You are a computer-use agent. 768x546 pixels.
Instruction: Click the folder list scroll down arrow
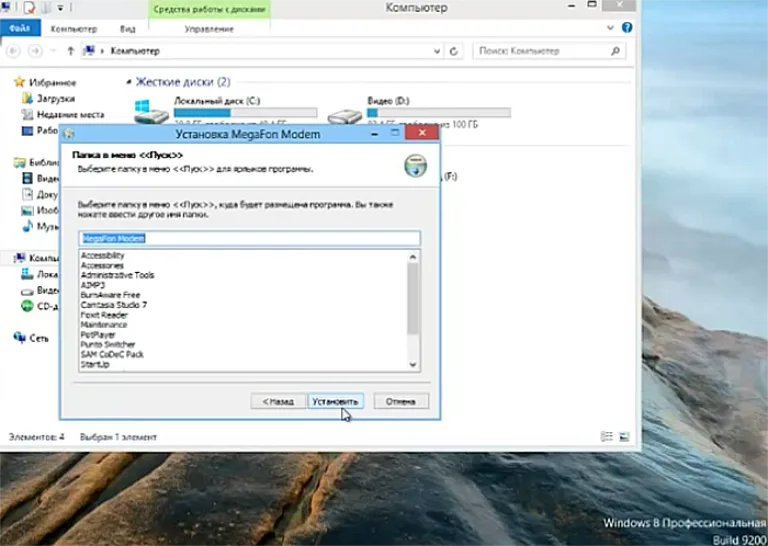[413, 364]
